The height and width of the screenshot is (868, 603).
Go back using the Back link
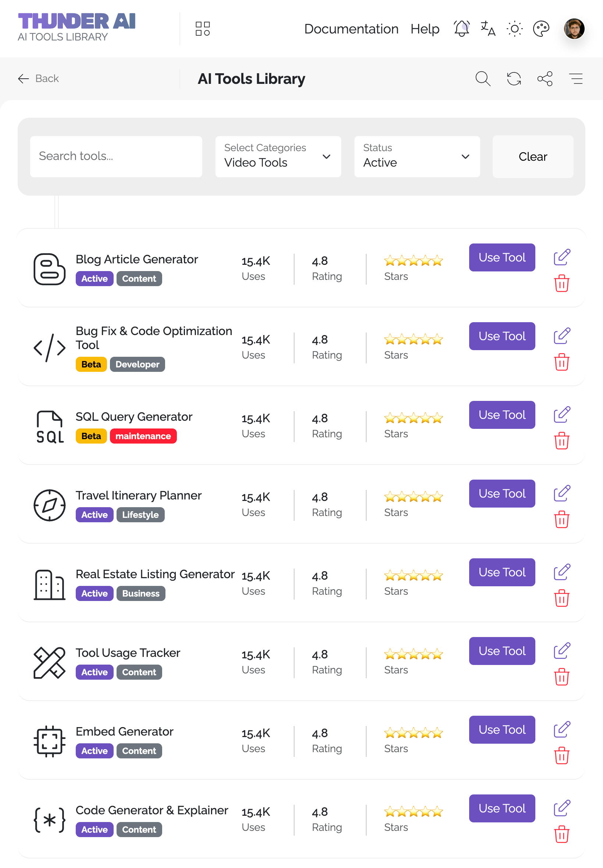(x=39, y=79)
